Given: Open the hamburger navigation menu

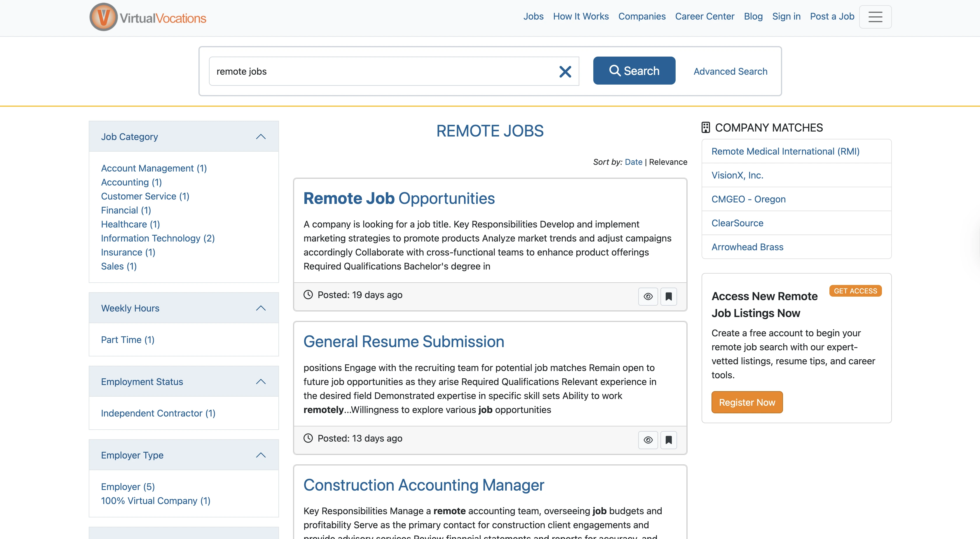Looking at the screenshot, I should pos(875,17).
